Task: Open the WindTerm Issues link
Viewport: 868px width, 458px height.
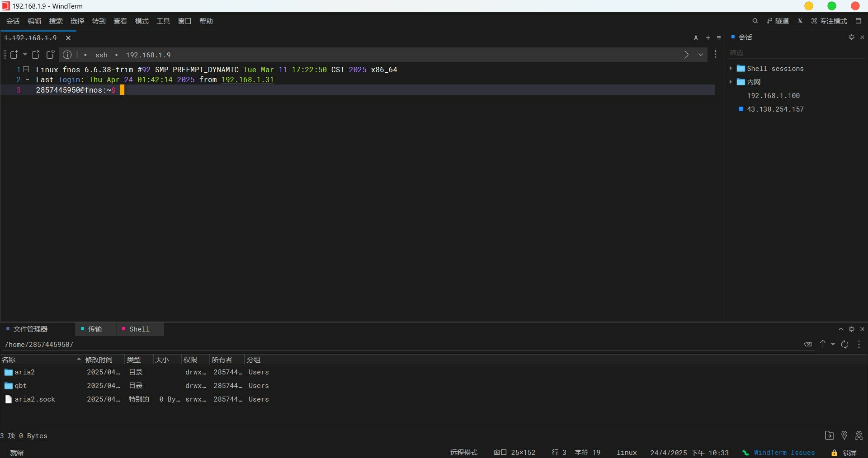Action: tap(784, 453)
